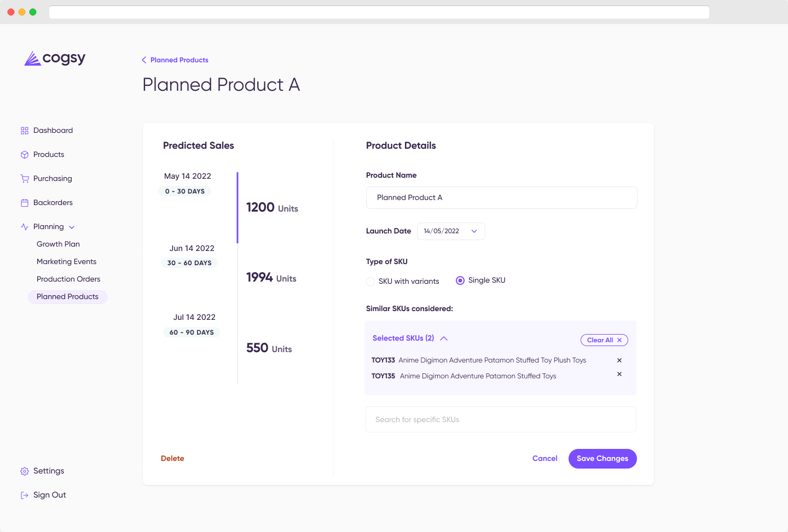Open the Launch Date dropdown
The width and height of the screenshot is (788, 532).
point(451,231)
